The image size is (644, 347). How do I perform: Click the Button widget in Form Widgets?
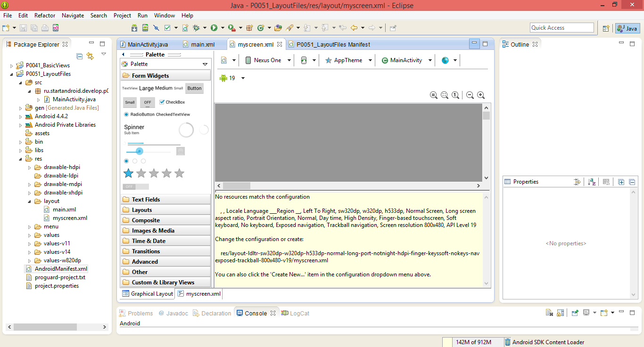[x=194, y=88]
